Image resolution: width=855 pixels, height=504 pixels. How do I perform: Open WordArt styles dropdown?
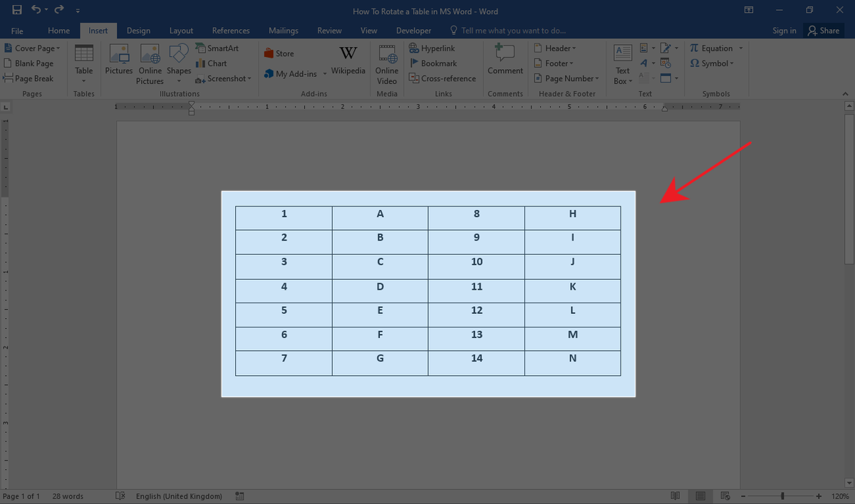[647, 63]
